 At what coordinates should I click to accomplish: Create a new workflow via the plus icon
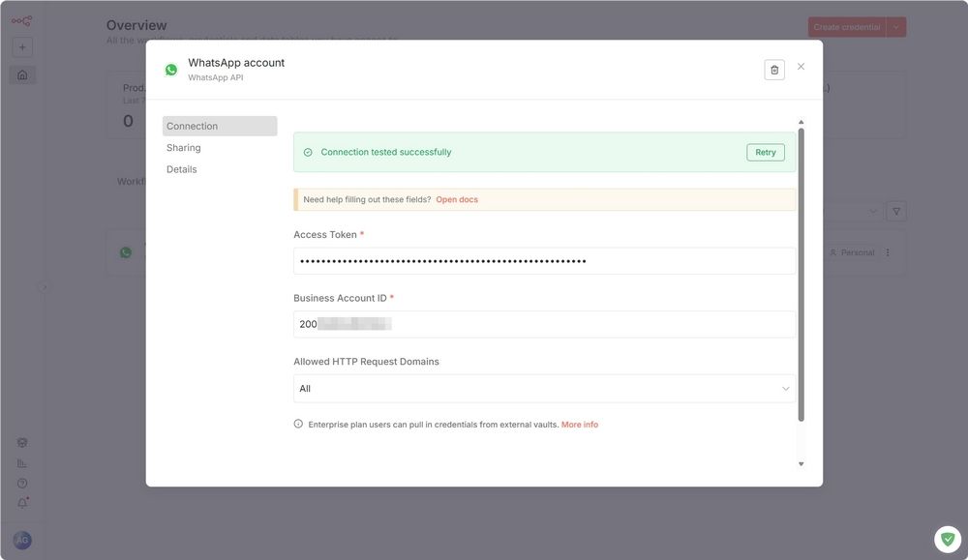(x=21, y=45)
